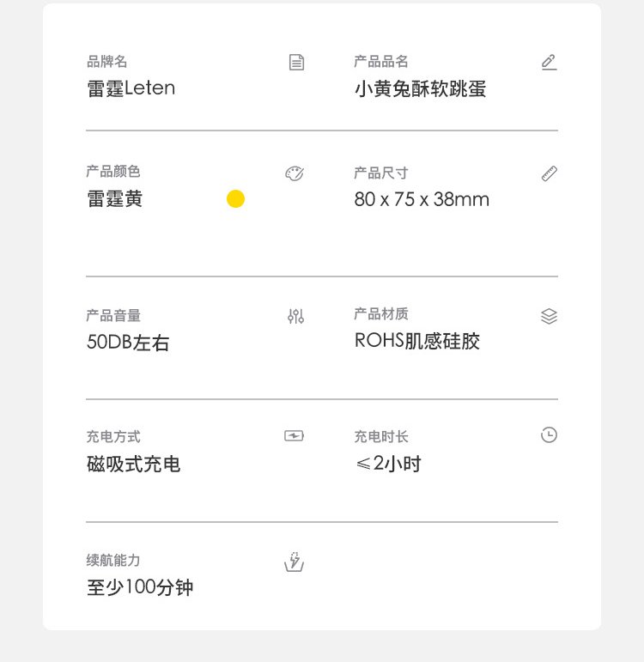Click the pencil icon beside 产品品名
Screen dimensions: 644x662
(549, 62)
